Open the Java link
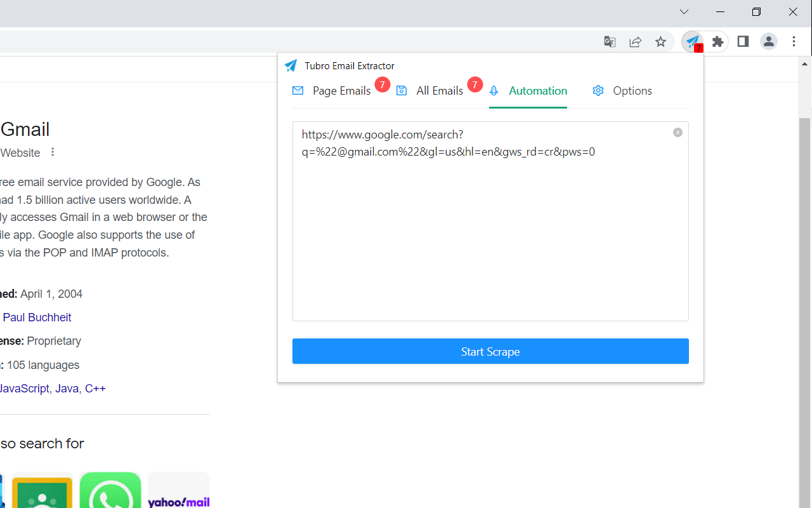 point(67,389)
